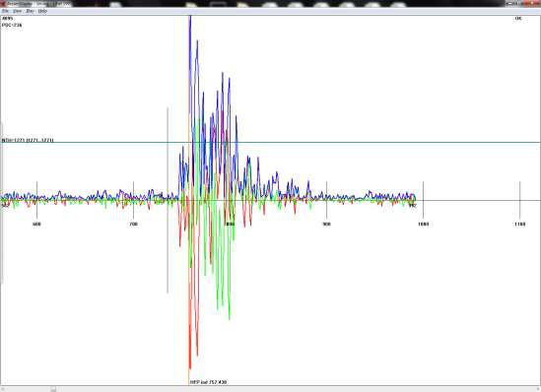Click the scrollbar left arrow at bottom
Viewport: 541px width, 392px height.
3,389
